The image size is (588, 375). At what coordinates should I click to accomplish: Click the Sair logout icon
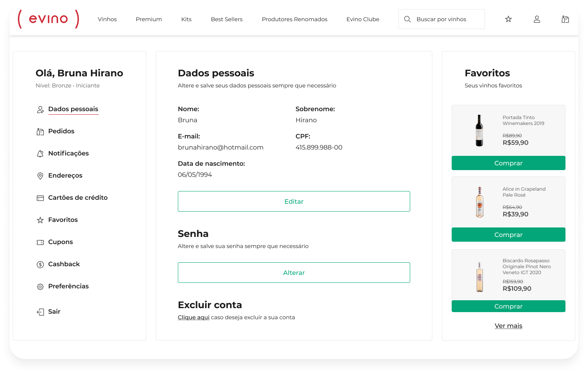point(40,312)
